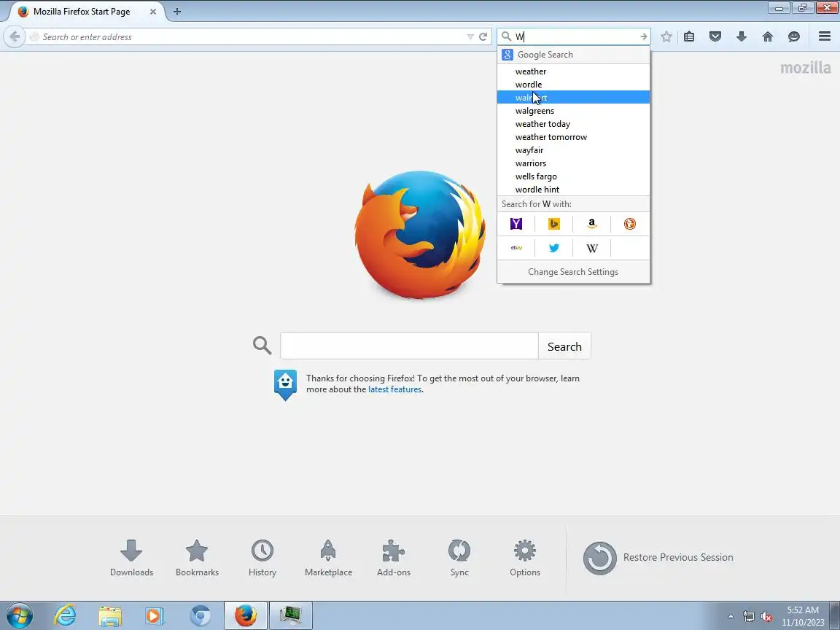Open the hamburger menu

tap(825, 36)
